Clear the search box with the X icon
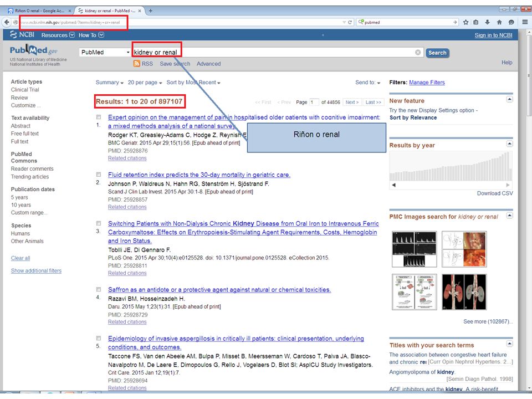The image size is (532, 399). click(418, 52)
